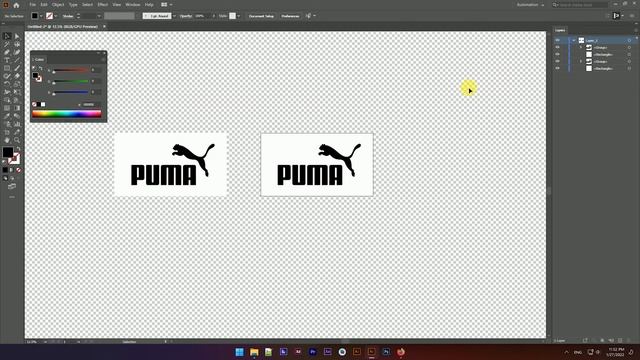Image resolution: width=640 pixels, height=360 pixels.
Task: Create new layer in Layers panel
Action: (620, 340)
